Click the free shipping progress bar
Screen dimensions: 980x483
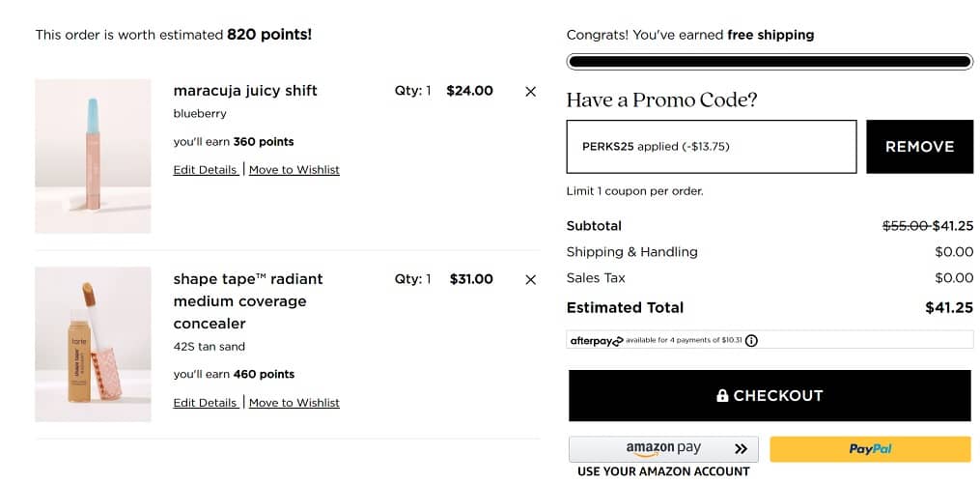770,62
